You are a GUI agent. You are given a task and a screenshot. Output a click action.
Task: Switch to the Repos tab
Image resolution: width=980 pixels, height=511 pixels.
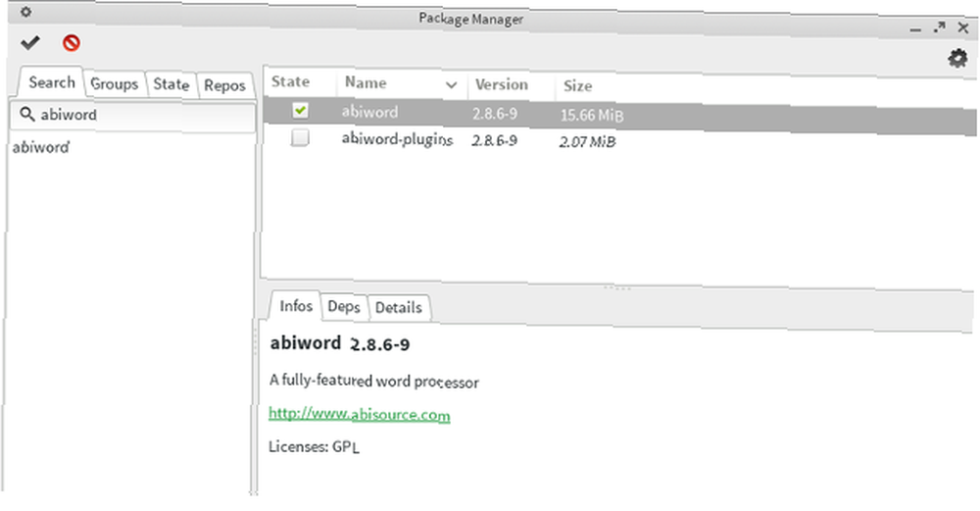pyautogui.click(x=224, y=85)
